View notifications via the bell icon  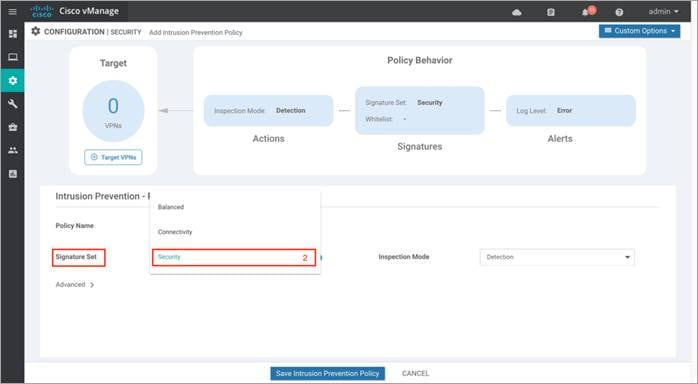pyautogui.click(x=588, y=11)
